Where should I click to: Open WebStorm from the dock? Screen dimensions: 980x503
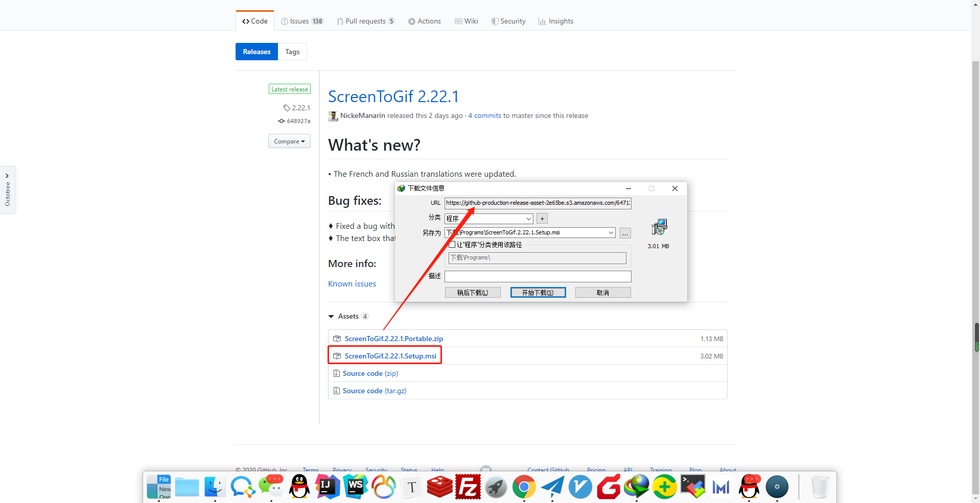[x=356, y=486]
